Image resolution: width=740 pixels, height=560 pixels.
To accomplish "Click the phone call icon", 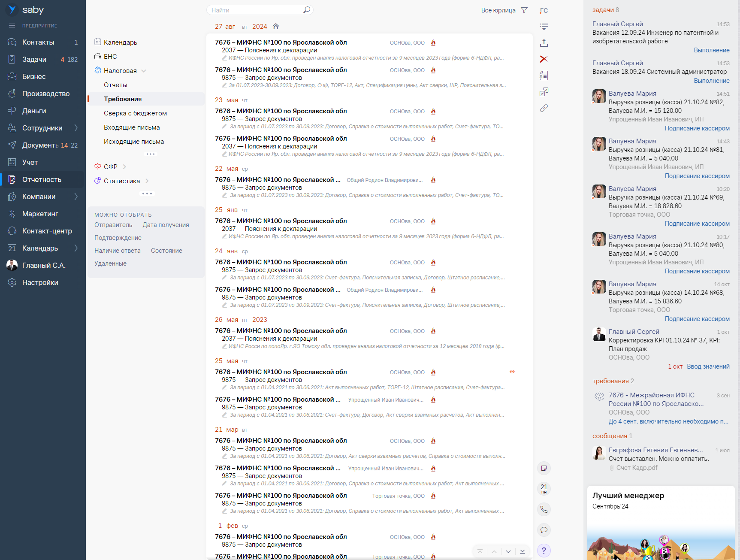I will coord(544,509).
